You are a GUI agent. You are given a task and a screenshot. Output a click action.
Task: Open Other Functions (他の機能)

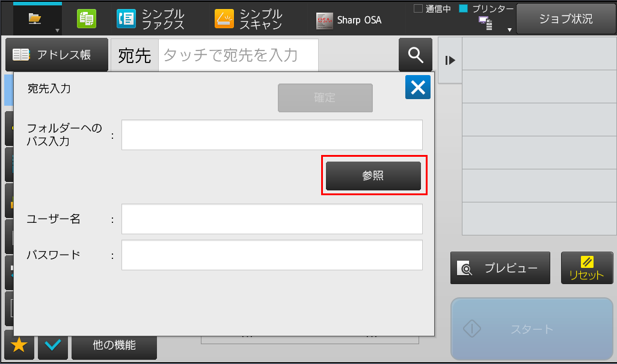tap(114, 346)
